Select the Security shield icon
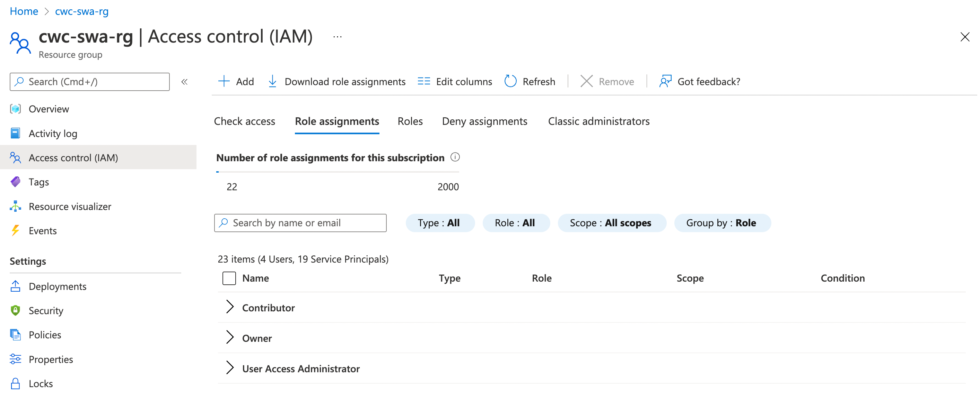980x402 pixels. 15,310
